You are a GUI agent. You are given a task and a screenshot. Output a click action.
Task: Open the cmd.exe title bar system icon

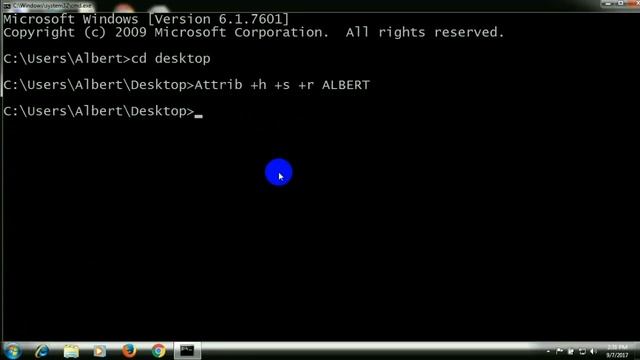click(x=7, y=6)
